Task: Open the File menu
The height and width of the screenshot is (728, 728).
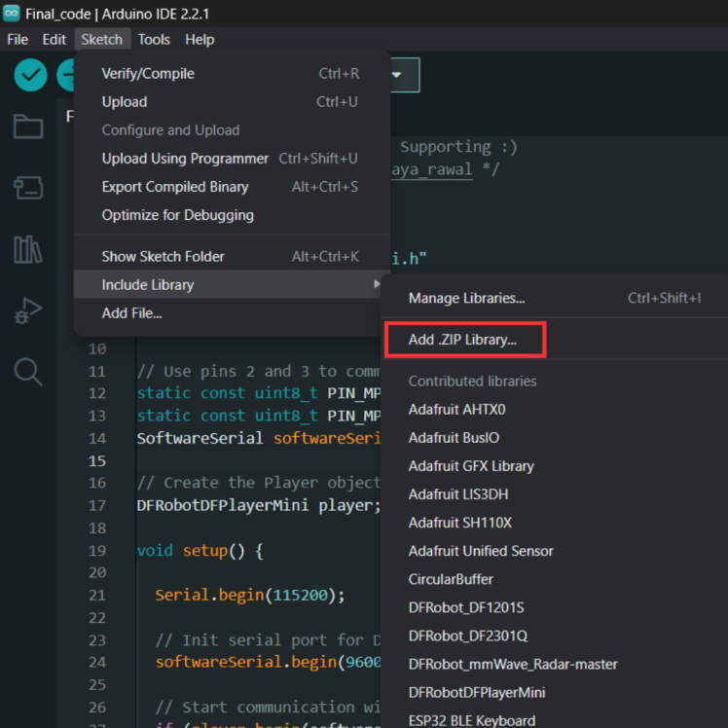Action: [x=18, y=40]
